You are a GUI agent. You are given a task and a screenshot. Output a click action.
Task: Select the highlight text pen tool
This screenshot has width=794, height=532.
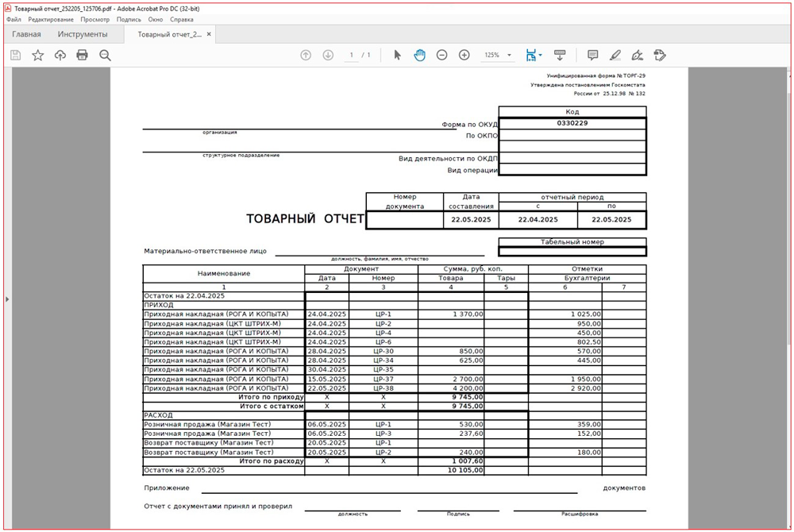(615, 55)
